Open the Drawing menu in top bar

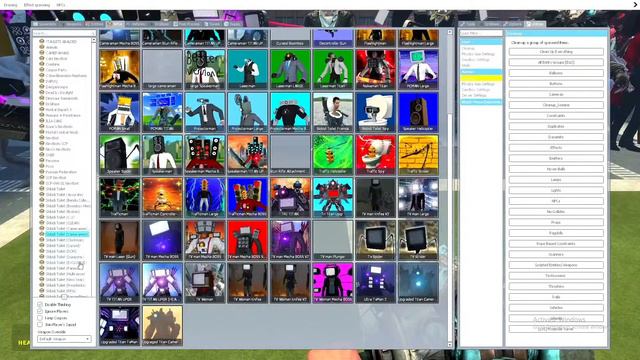click(x=10, y=5)
